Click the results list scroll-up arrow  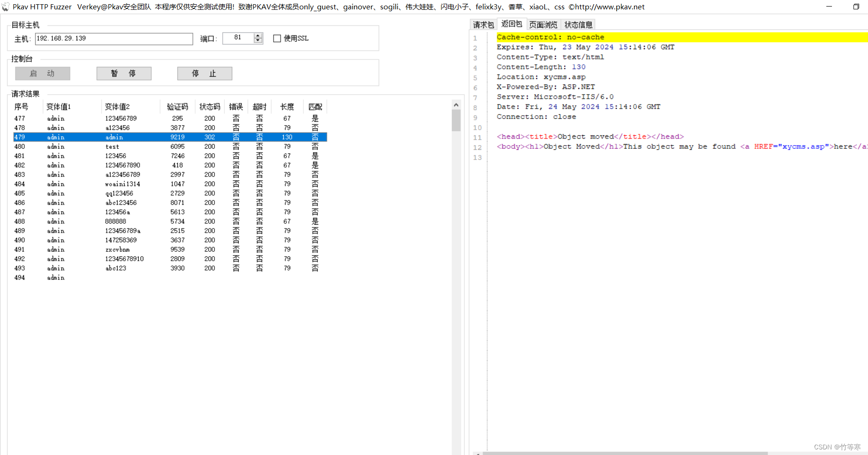(456, 105)
